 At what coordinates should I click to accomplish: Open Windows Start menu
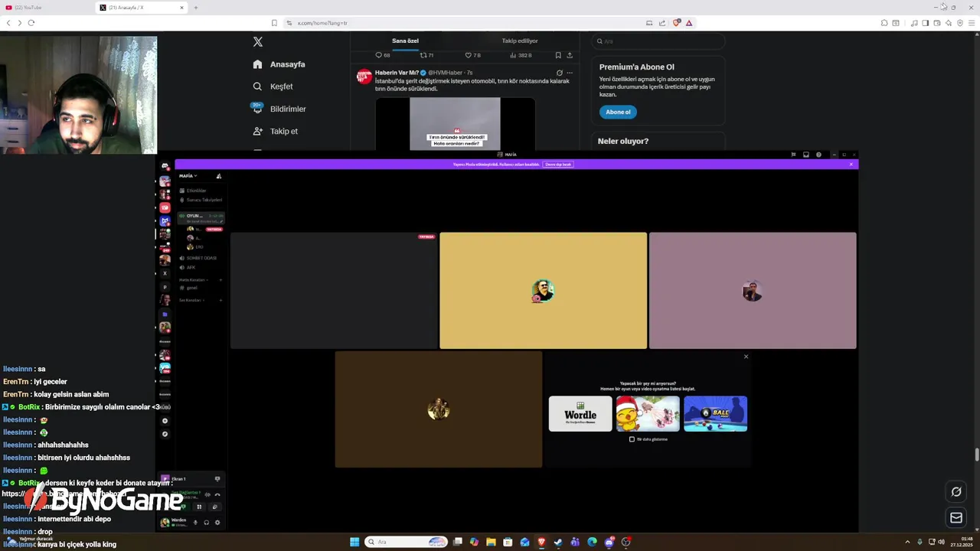click(x=354, y=542)
